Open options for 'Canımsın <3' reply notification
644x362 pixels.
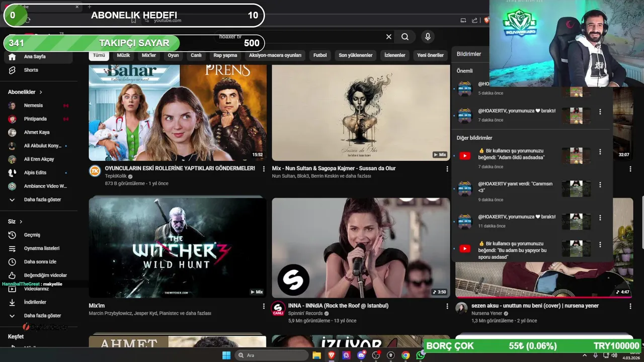pyautogui.click(x=600, y=185)
